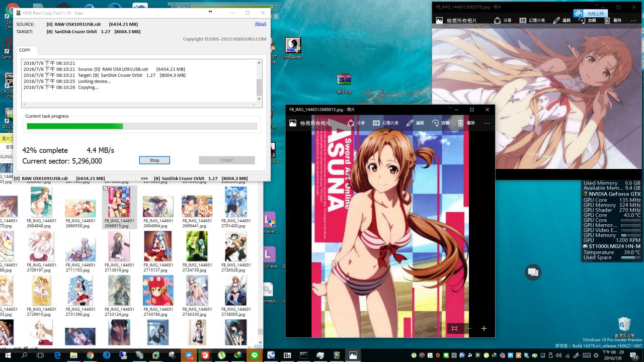Click the current task progress bar
644x362 pixels.
point(141,126)
